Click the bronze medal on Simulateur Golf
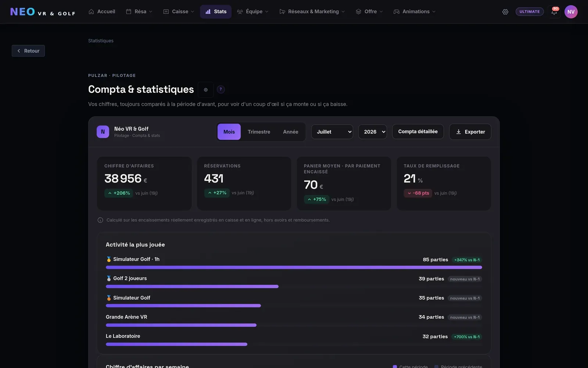The width and height of the screenshot is (588, 368). [109, 298]
